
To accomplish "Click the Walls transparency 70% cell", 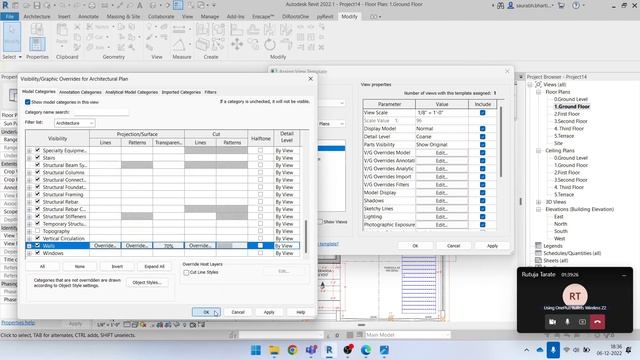I will [x=169, y=246].
